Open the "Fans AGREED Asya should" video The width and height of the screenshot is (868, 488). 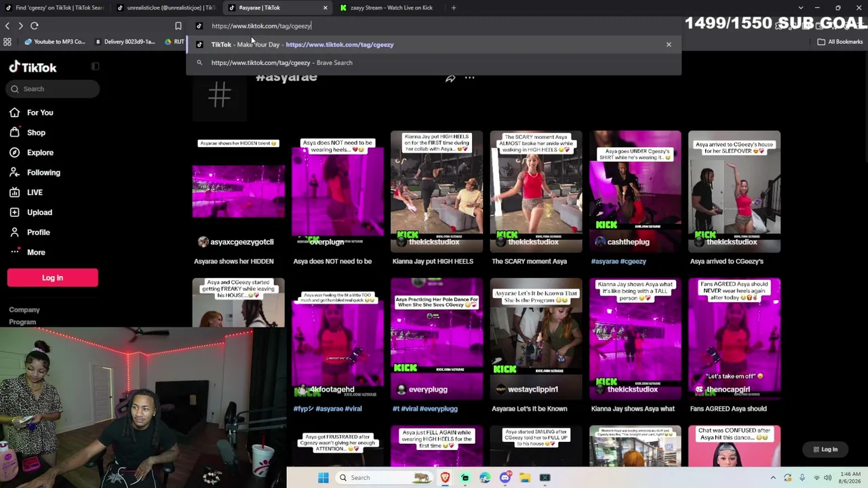[x=734, y=339]
